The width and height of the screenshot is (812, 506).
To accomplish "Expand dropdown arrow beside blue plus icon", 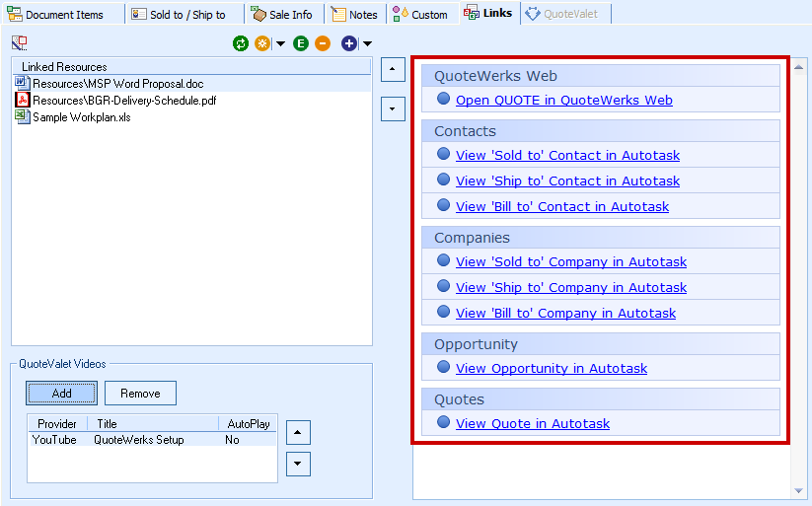I will point(367,43).
